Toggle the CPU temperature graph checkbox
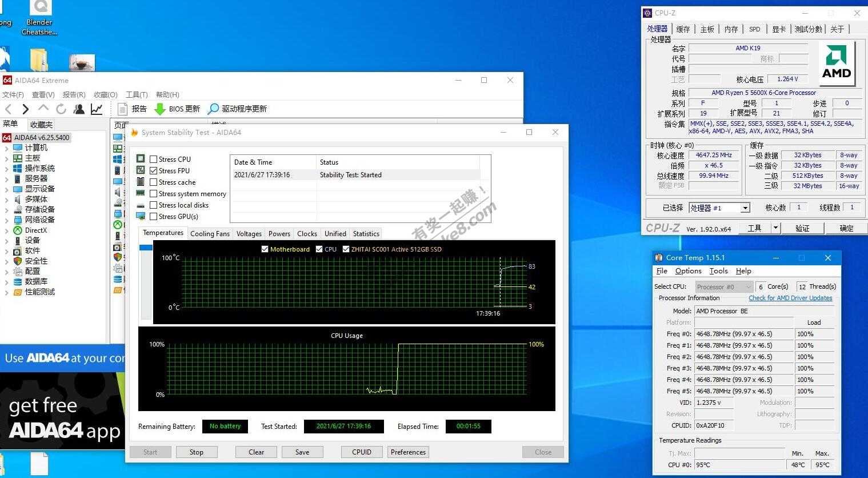This screenshot has width=868, height=478. click(319, 249)
